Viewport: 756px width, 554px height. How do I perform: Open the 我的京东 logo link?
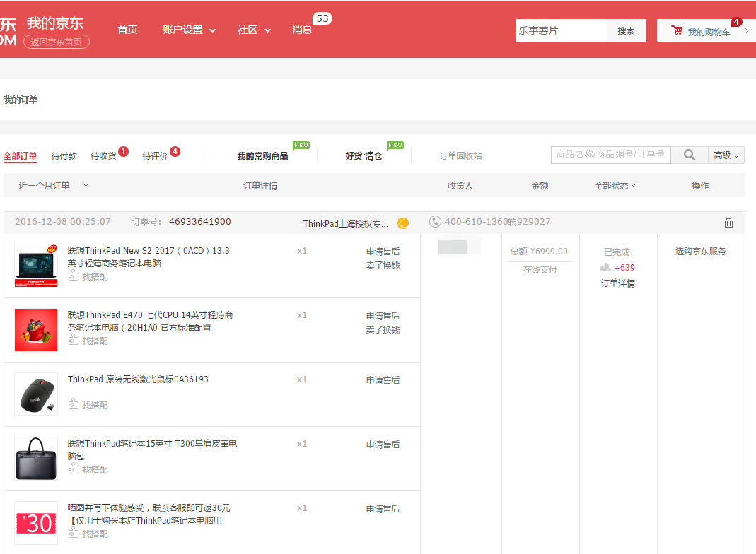(55, 23)
